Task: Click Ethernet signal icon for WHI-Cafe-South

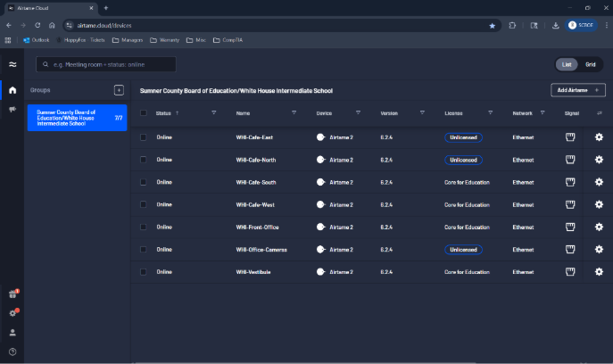Action: coord(570,182)
